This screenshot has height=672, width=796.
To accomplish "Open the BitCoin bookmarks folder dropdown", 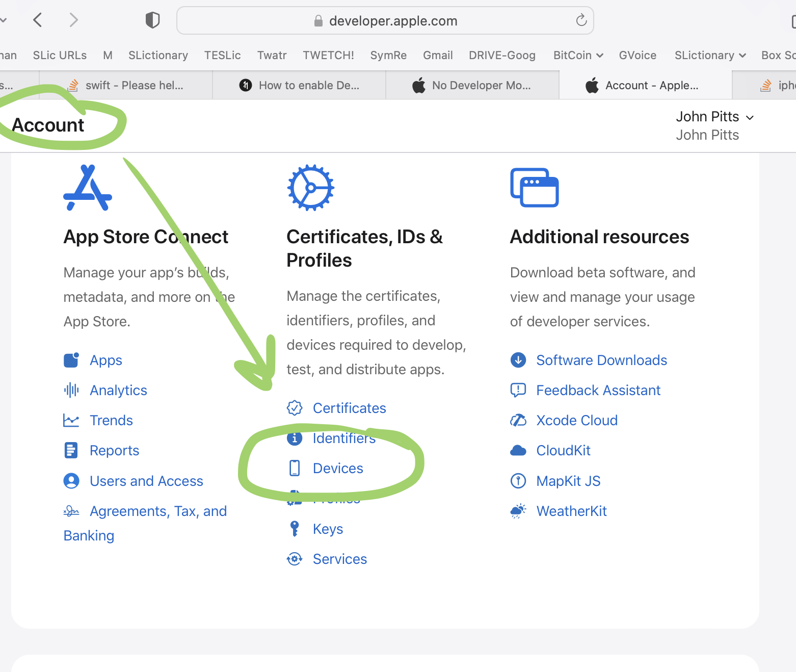I will click(x=578, y=55).
